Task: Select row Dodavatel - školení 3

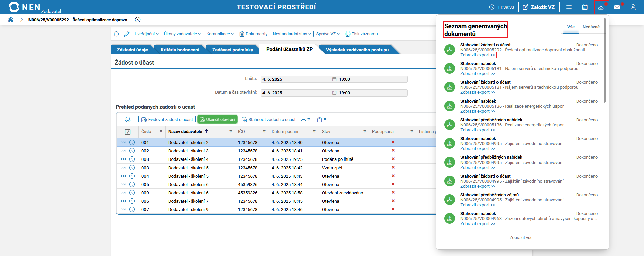Action: point(276,151)
